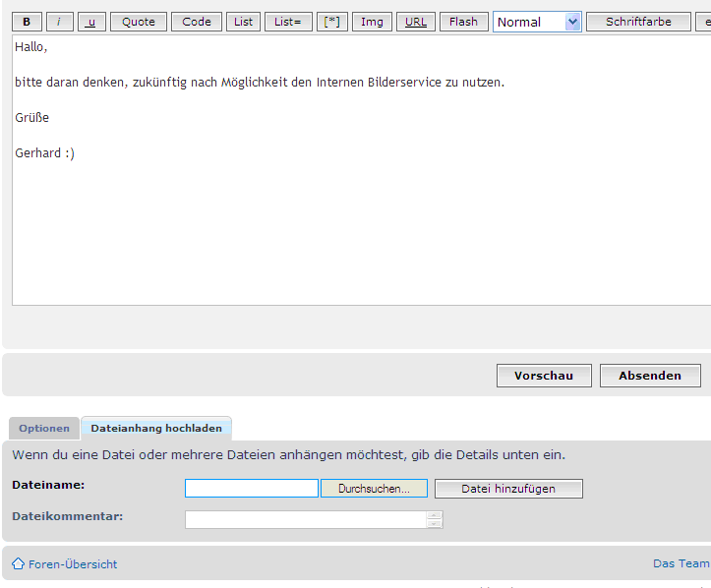Open the Schriftfarbe color picker
711x588 pixels.
[638, 22]
